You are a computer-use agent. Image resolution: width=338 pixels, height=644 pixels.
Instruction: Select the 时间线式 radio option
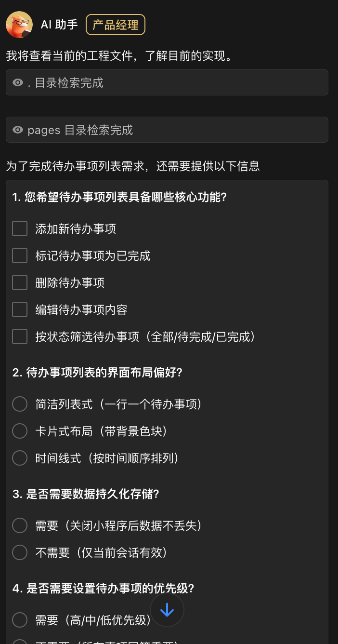(x=20, y=458)
